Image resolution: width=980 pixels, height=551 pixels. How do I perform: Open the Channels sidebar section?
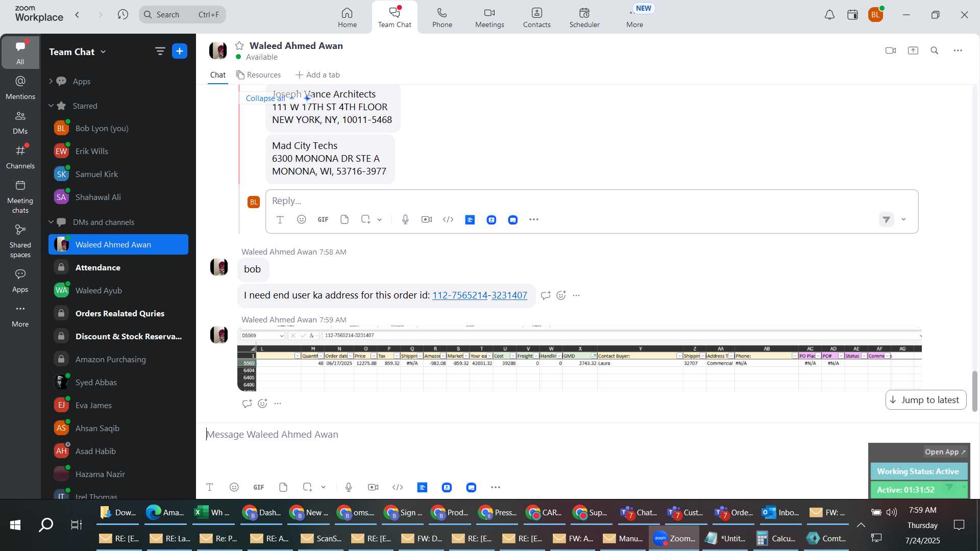(x=20, y=157)
